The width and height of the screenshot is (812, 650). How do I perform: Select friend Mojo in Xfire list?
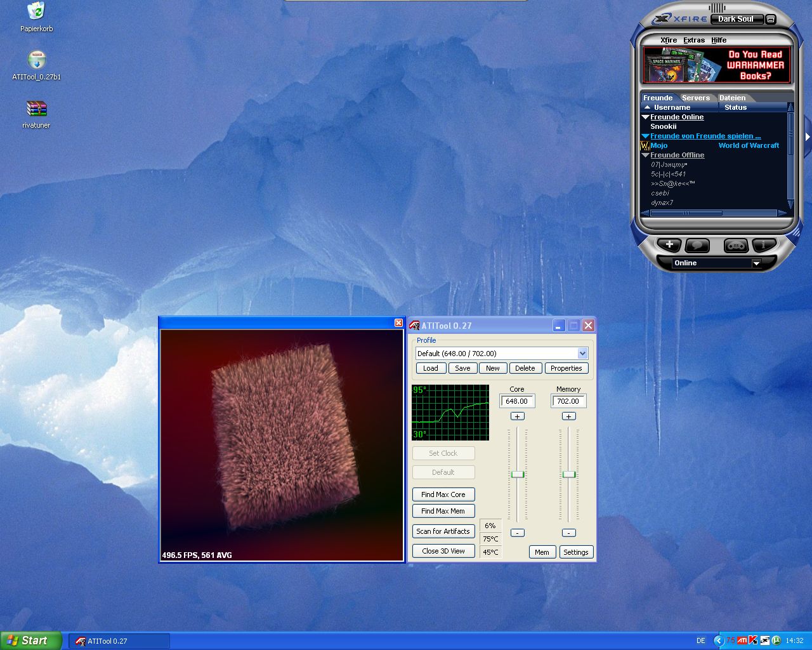pyautogui.click(x=658, y=146)
